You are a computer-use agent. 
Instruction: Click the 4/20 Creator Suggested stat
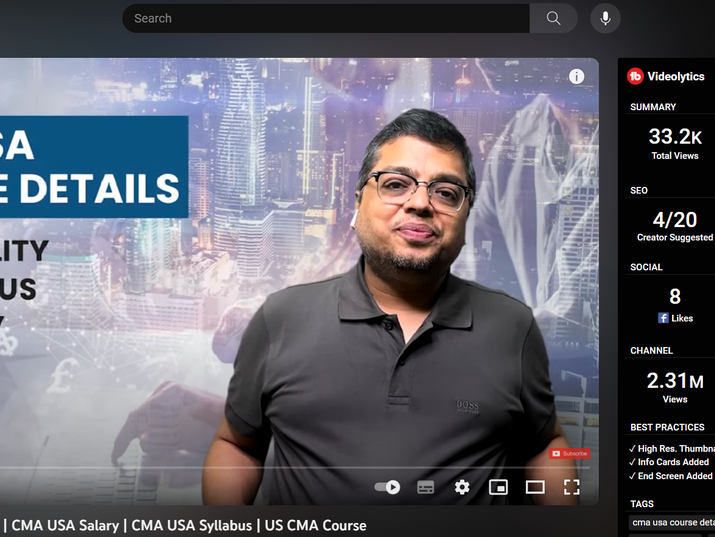tap(675, 226)
